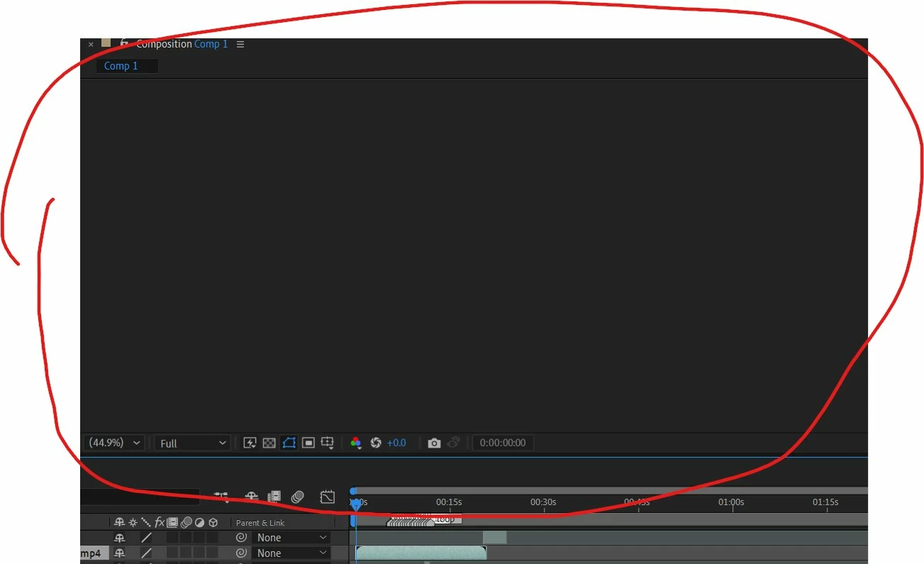This screenshot has height=564, width=924.
Task: Close the Composition Comp 1 panel
Action: [91, 44]
